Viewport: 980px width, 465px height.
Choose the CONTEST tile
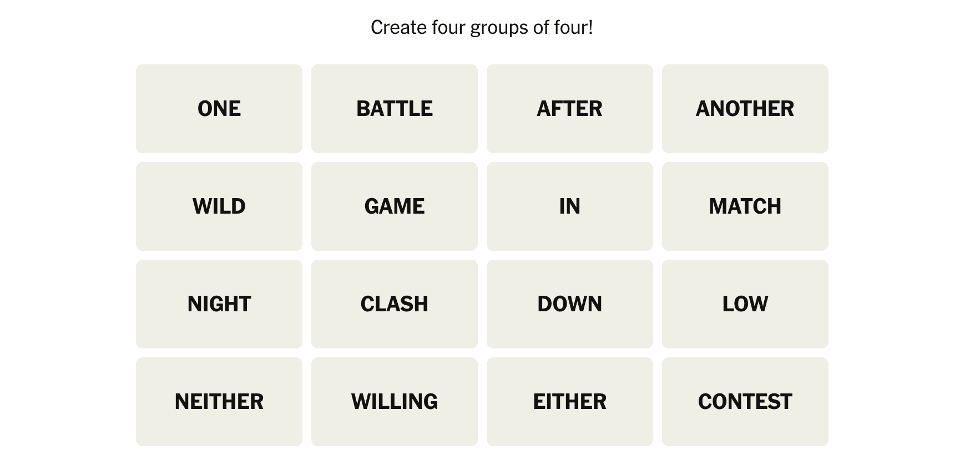click(x=745, y=402)
